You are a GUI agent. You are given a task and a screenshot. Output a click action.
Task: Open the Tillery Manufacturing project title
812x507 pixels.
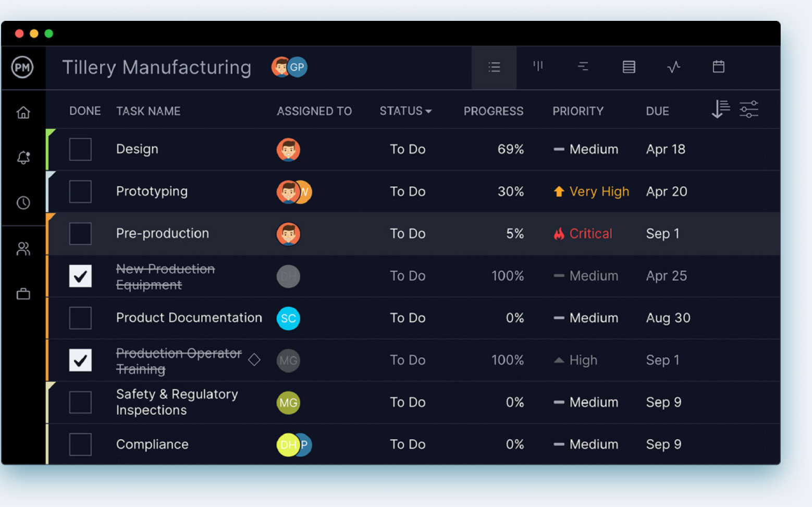156,67
